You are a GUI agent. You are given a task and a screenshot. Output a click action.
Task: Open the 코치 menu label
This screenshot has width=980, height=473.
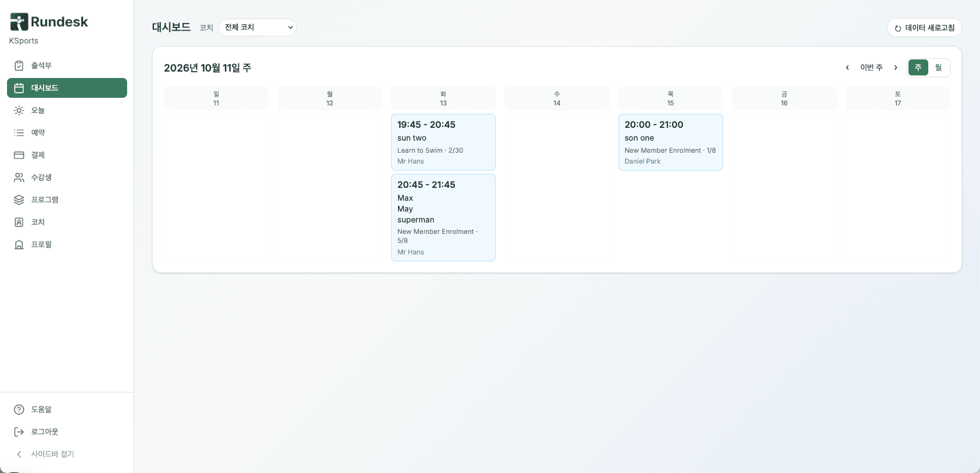(x=38, y=222)
